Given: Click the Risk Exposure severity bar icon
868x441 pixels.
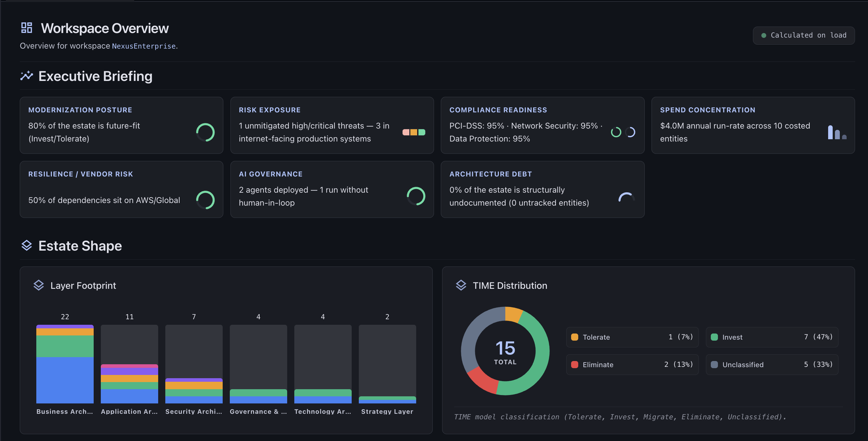Looking at the screenshot, I should pos(414,132).
